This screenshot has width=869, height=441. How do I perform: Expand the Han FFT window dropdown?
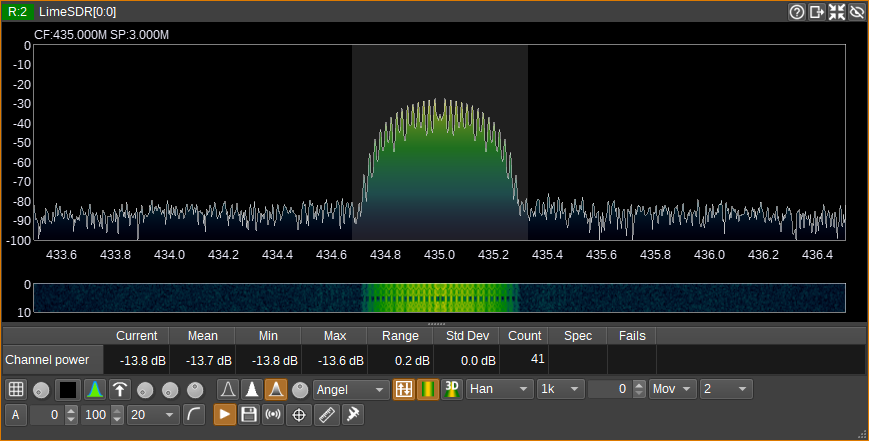coord(499,389)
